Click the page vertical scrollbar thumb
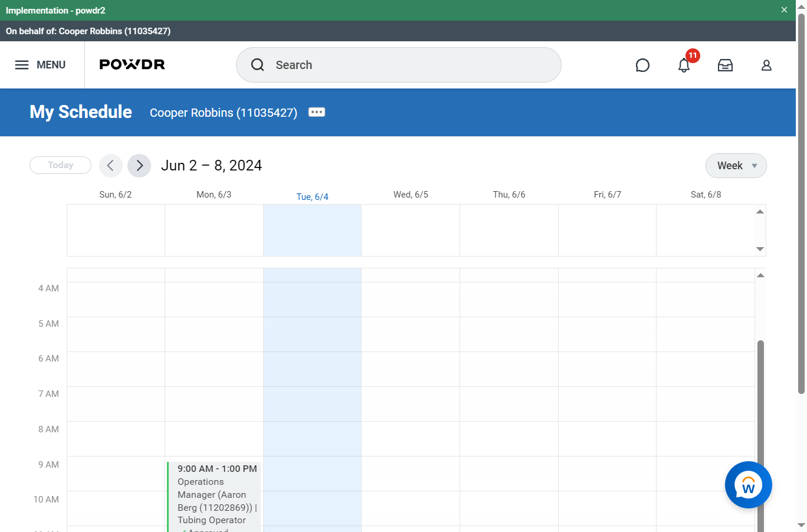 [801, 203]
